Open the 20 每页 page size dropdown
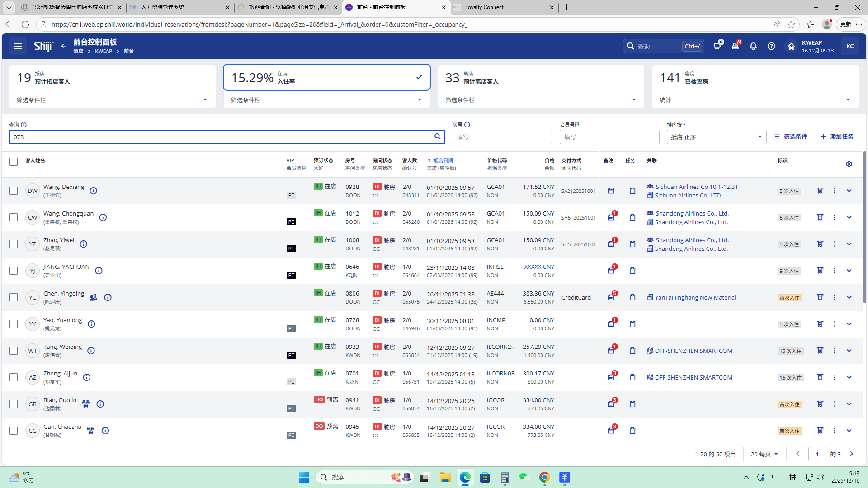This screenshot has width=868, height=488. pos(764,454)
